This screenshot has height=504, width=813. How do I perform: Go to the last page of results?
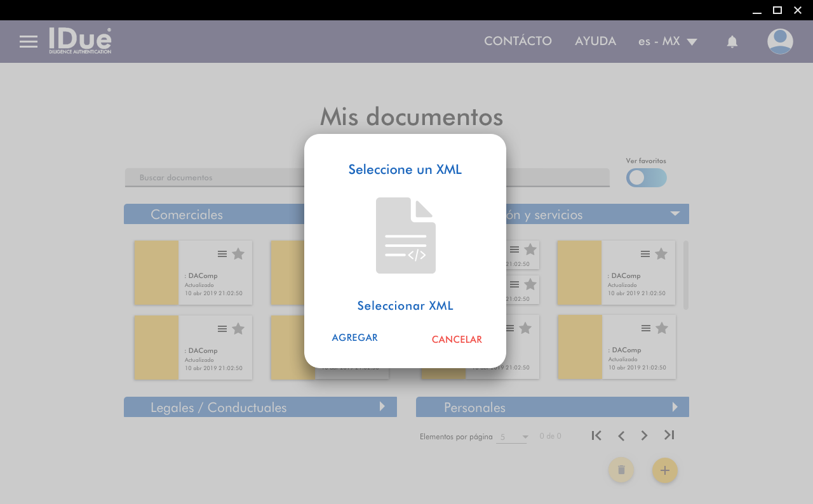tap(669, 435)
